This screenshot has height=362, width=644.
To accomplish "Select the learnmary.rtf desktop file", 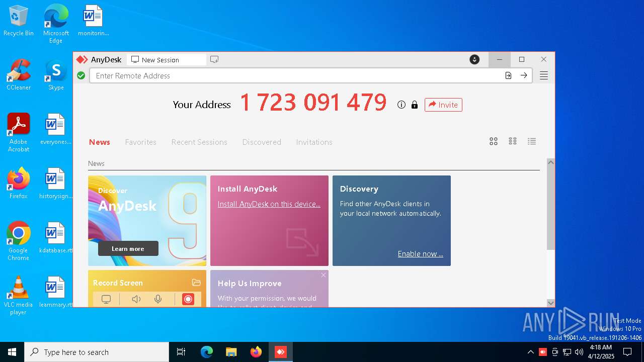I will (x=56, y=292).
